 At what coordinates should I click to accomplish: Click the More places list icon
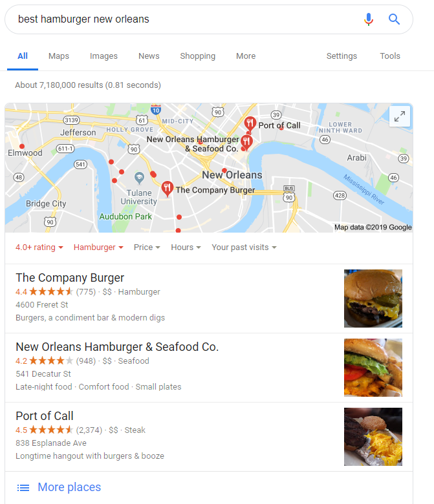tap(23, 488)
